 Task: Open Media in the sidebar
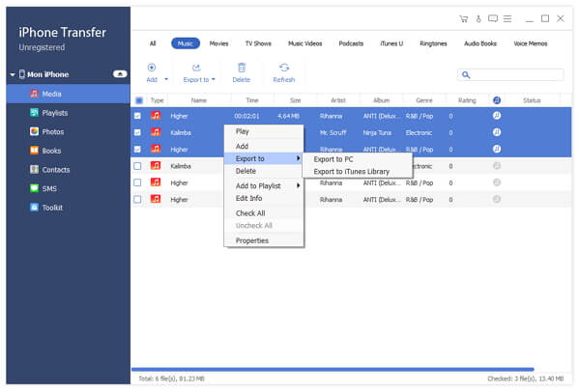pos(68,94)
